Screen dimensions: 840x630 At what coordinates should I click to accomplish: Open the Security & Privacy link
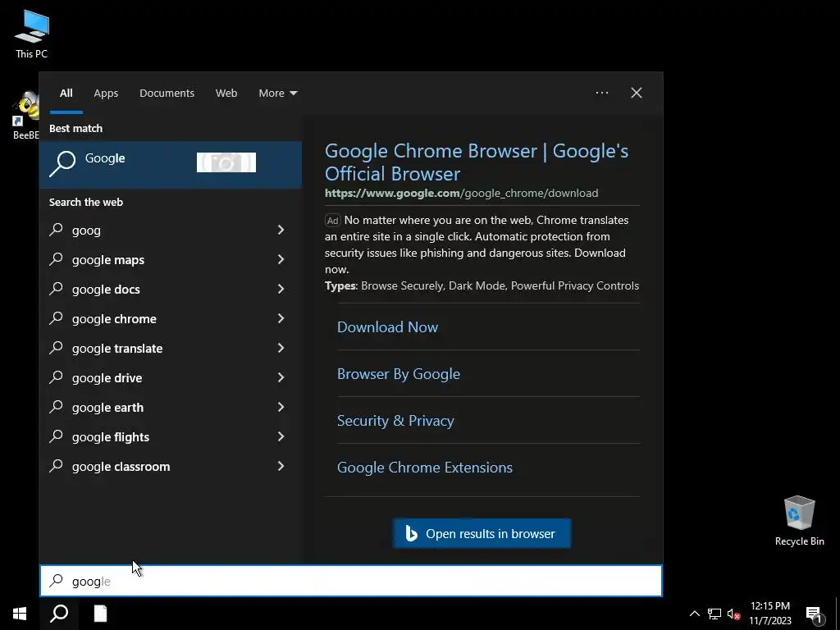coord(395,421)
